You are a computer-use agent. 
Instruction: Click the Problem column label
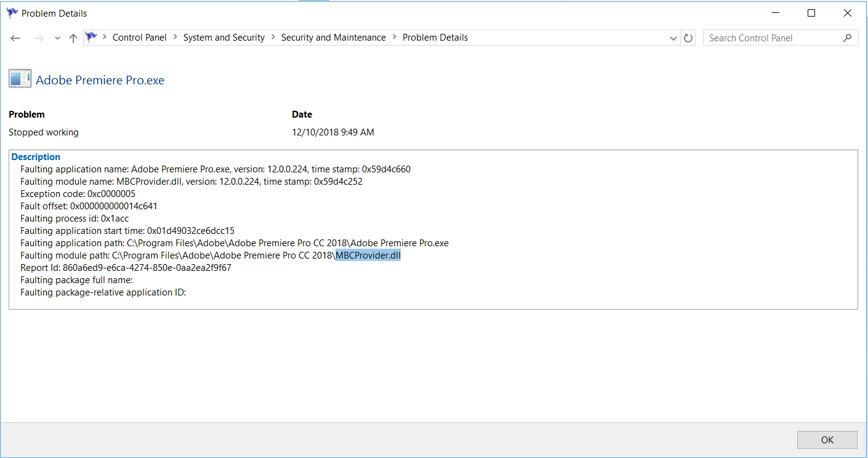(26, 114)
